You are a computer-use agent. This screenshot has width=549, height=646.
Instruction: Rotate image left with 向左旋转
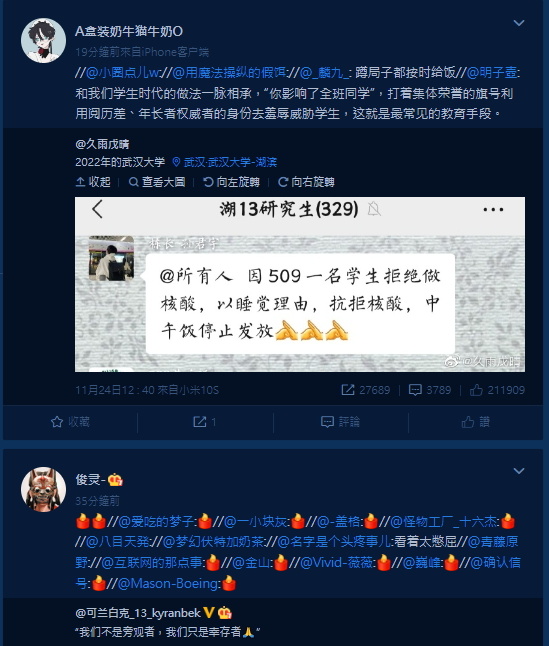231,182
